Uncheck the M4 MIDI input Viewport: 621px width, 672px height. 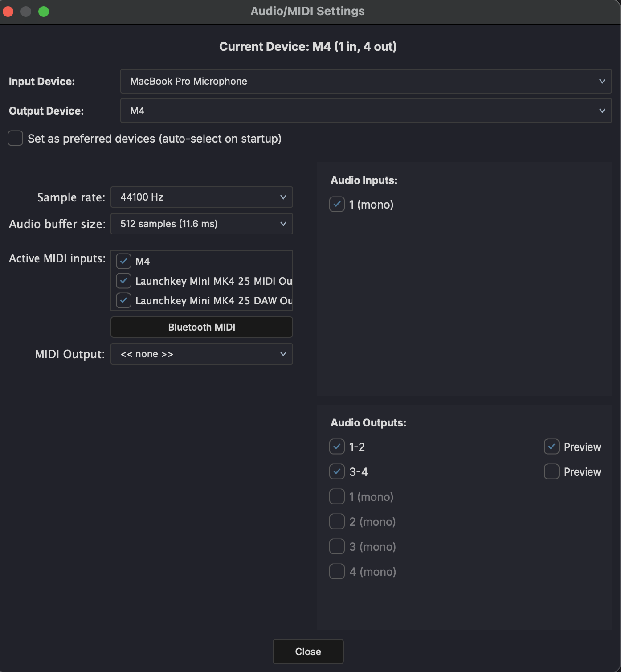pyautogui.click(x=123, y=261)
